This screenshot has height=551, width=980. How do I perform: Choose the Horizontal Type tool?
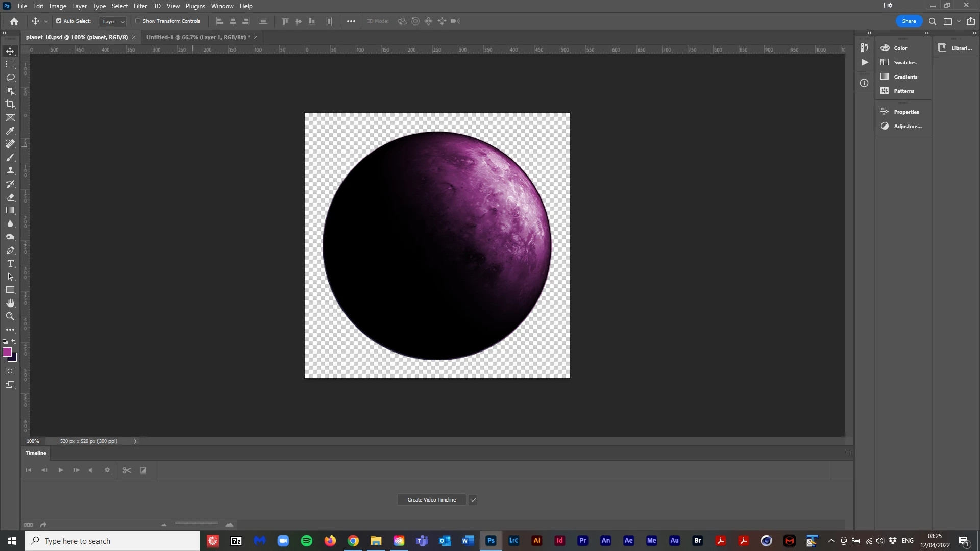10,264
